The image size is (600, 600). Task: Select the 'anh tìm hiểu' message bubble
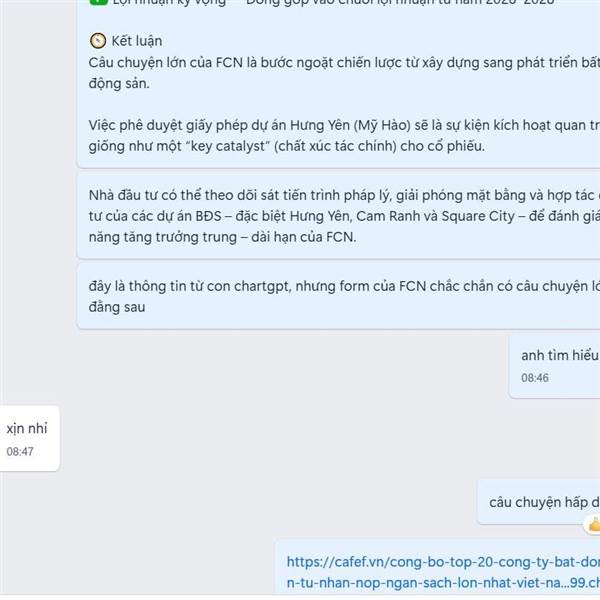coord(554,366)
